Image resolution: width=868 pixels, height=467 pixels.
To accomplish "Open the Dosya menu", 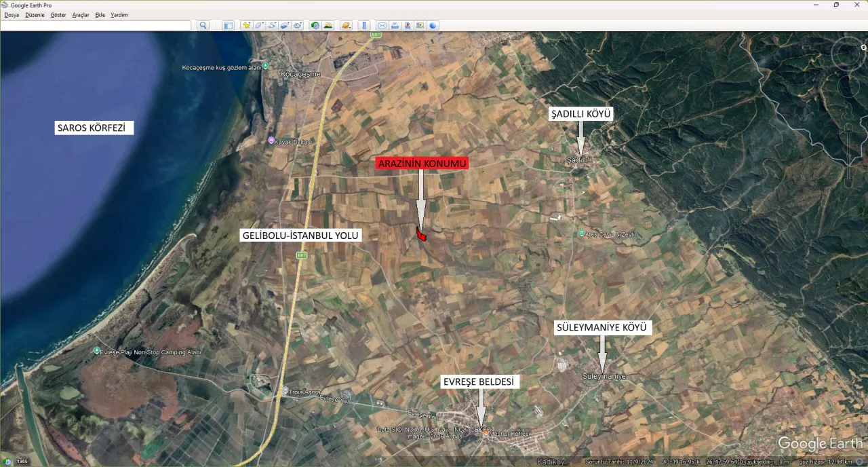I will click(x=12, y=15).
